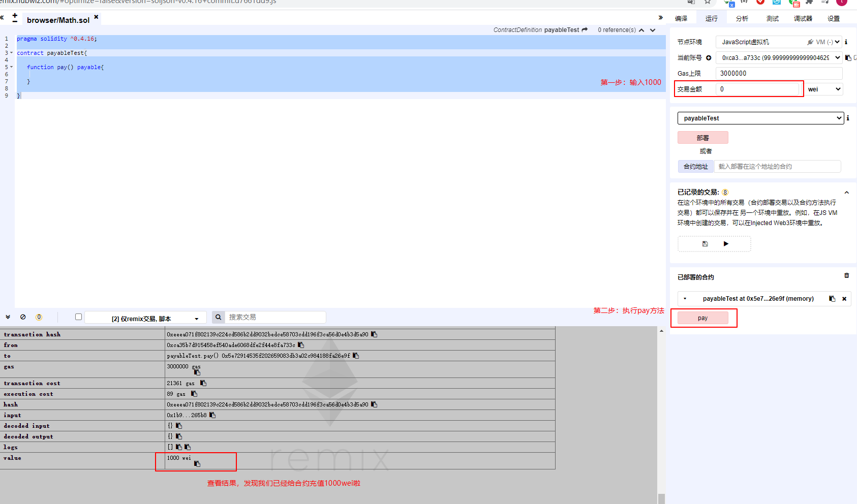Image resolution: width=857 pixels, height=504 pixels.
Task: Open the browser extensions puzzle icon
Action: click(x=809, y=2)
